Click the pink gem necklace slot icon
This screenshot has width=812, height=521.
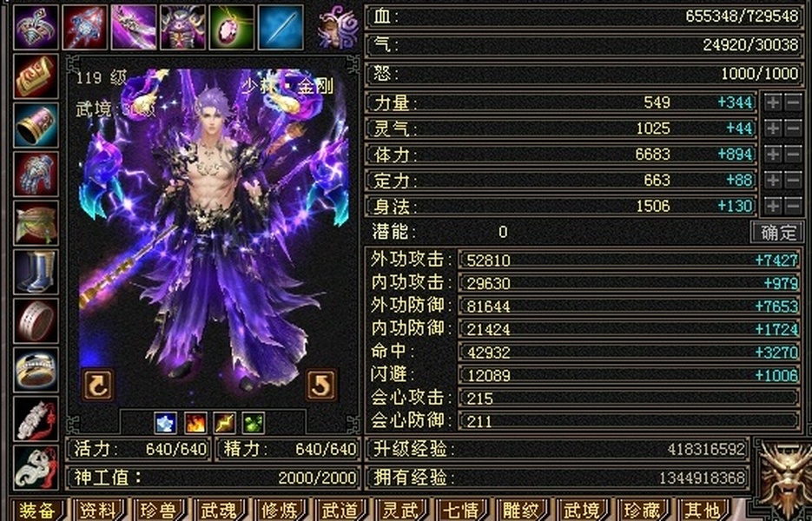[232, 28]
